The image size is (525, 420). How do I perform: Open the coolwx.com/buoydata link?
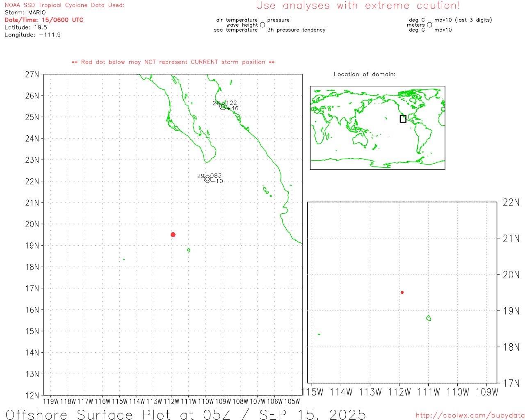pyautogui.click(x=470, y=415)
